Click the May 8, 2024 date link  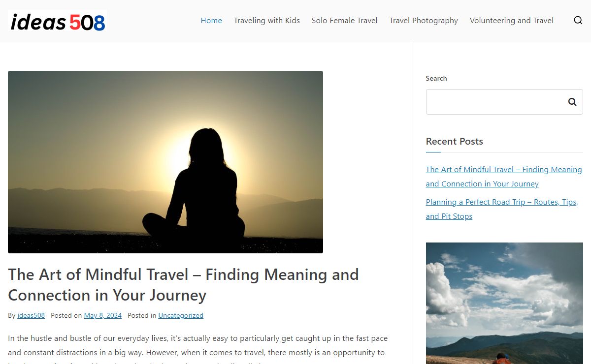coord(103,315)
